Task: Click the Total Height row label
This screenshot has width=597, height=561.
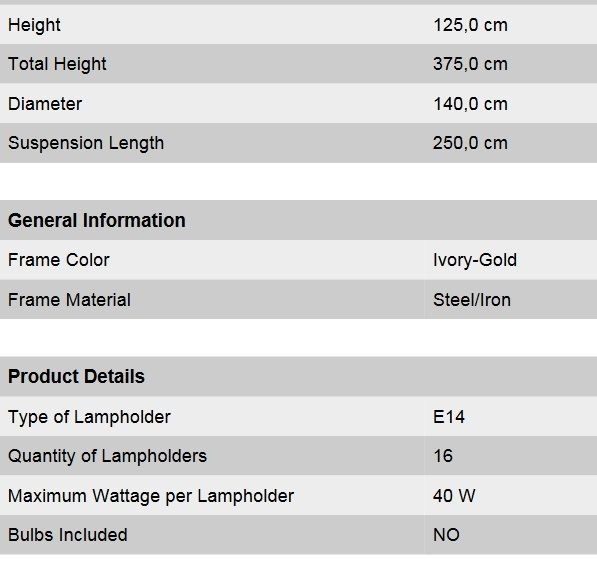Action: pos(57,64)
